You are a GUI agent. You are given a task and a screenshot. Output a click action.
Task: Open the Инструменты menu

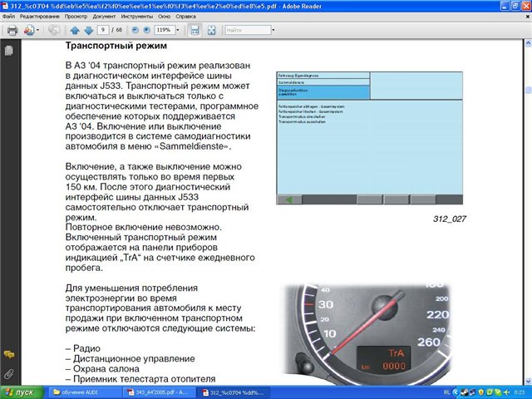pos(137,17)
